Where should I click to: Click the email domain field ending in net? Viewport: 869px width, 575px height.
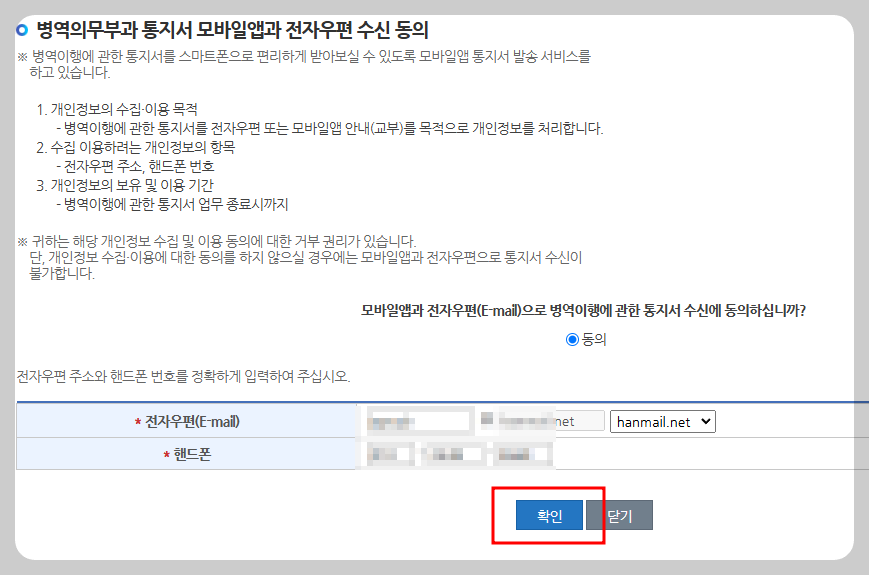(551, 422)
